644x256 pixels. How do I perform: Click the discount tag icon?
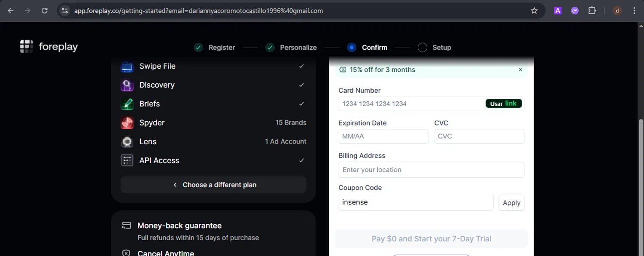(343, 70)
